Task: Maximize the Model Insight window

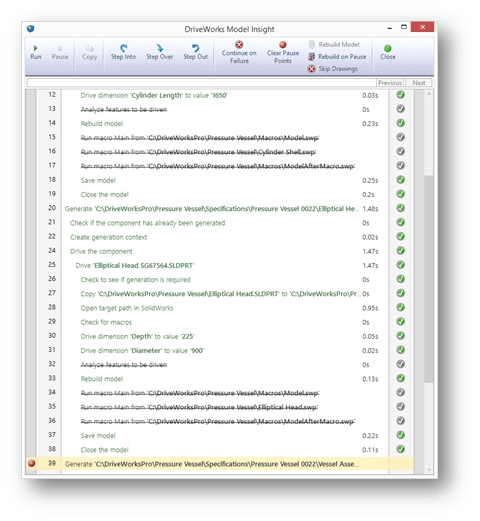Action: 404,27
